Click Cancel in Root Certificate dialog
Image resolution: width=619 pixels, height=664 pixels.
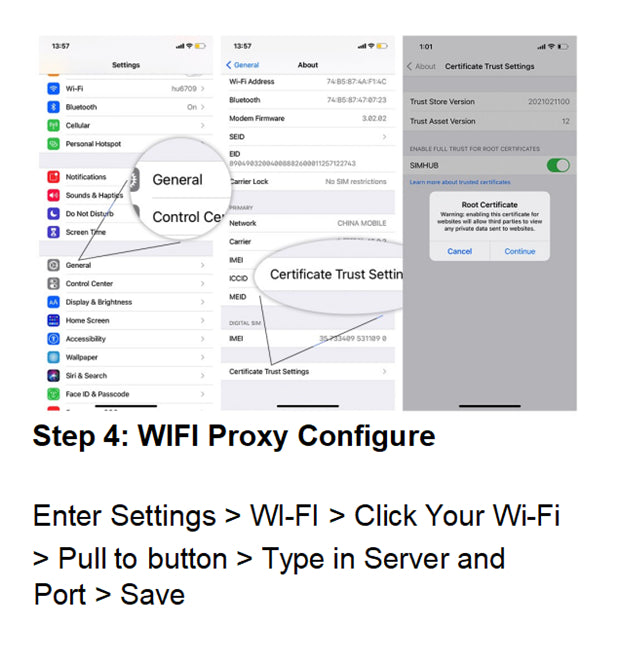point(459,251)
